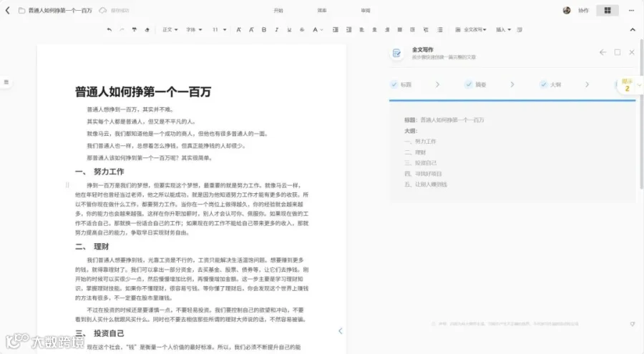This screenshot has width=644, height=354.
Task: Click the cloud save status icon
Action: point(102,10)
